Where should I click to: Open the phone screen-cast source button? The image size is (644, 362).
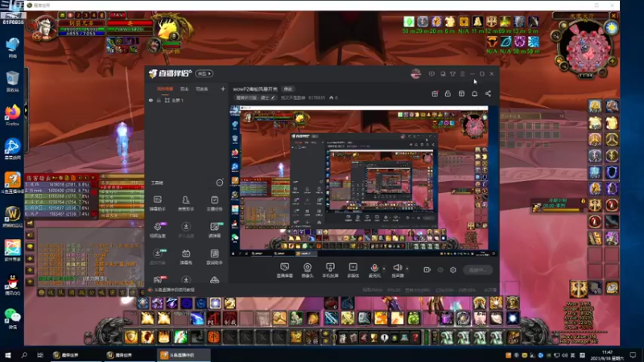point(330,270)
